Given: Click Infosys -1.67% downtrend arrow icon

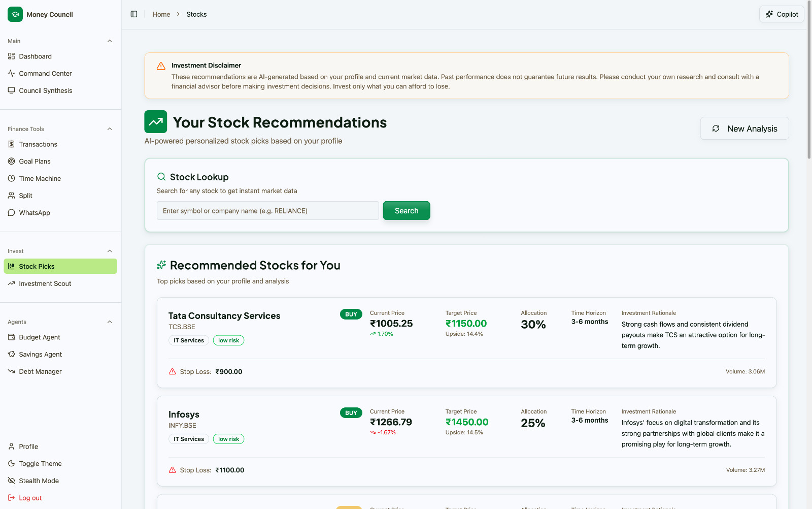Looking at the screenshot, I should pos(373,432).
